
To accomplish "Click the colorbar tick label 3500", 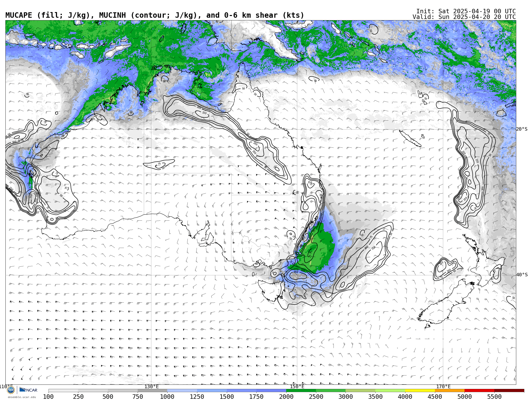I will click(x=375, y=397).
